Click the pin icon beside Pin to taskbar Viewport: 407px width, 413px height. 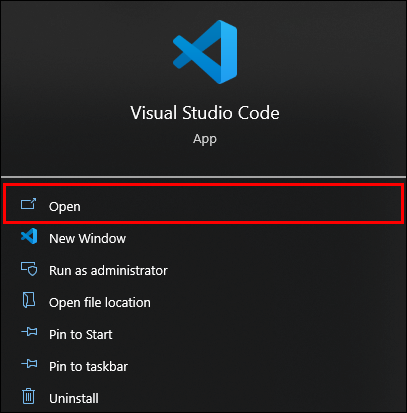pyautogui.click(x=29, y=364)
